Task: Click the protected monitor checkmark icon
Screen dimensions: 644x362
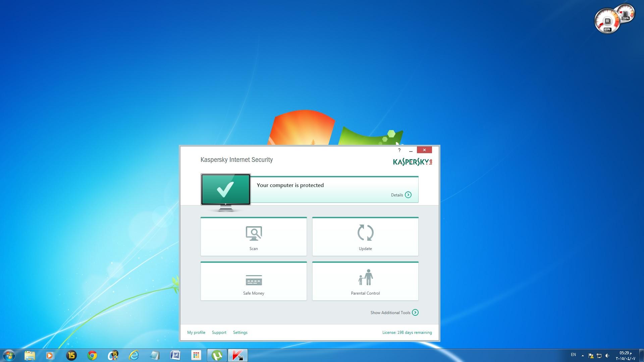Action: [x=225, y=189]
